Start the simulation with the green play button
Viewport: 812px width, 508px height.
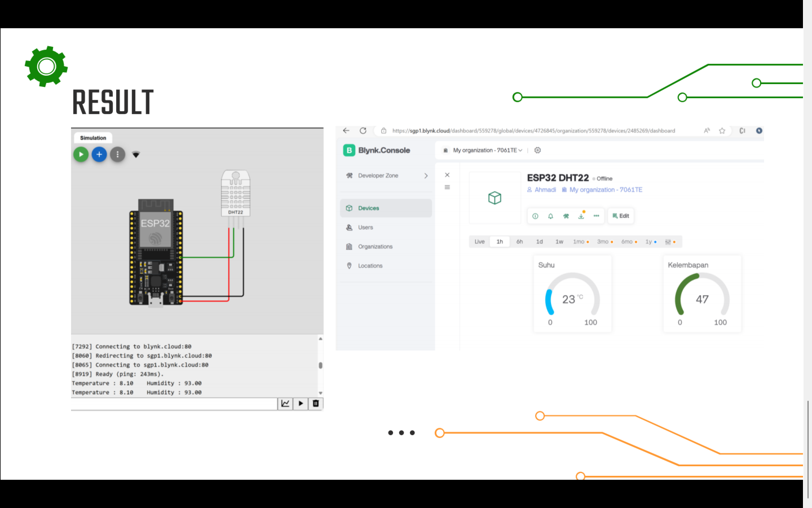click(x=81, y=155)
